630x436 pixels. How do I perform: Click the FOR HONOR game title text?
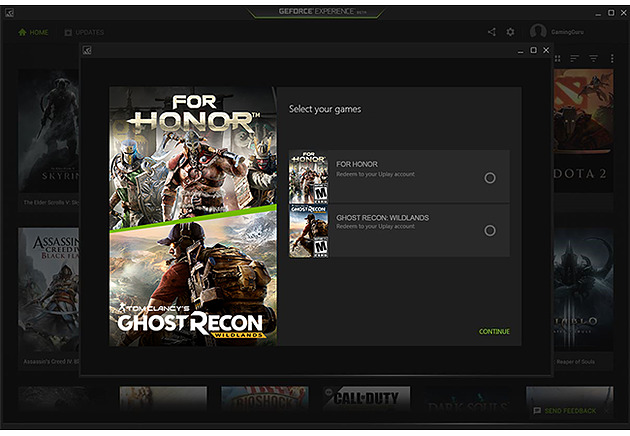coord(357,164)
